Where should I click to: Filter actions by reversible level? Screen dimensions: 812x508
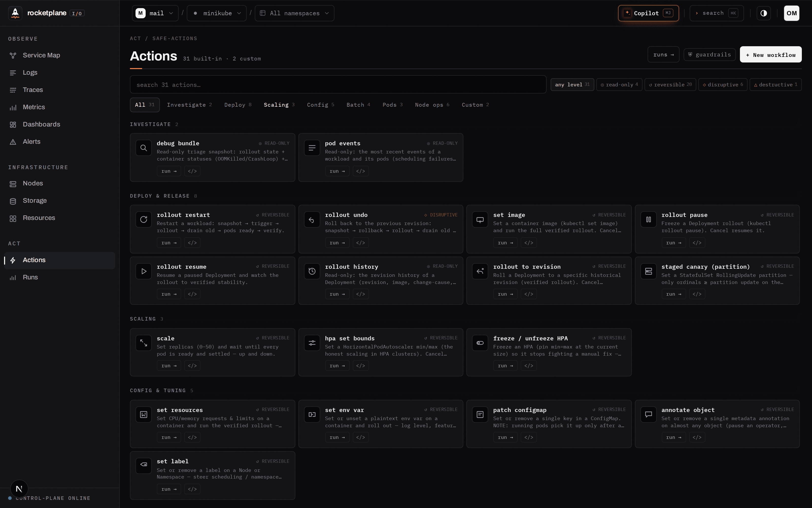pyautogui.click(x=670, y=85)
